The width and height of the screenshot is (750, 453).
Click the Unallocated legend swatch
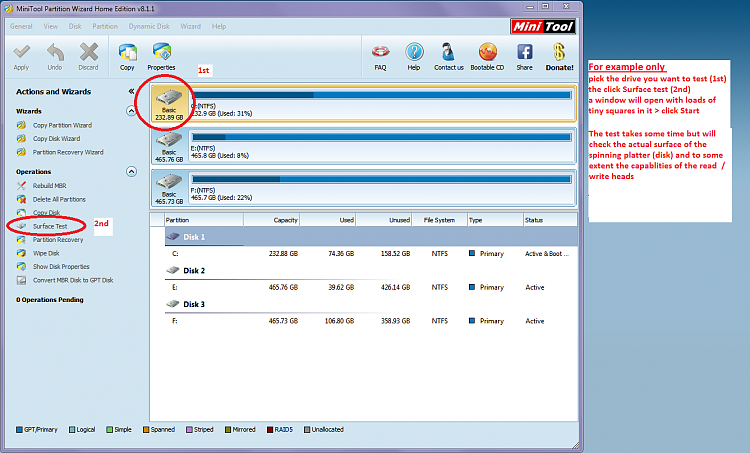click(x=307, y=430)
